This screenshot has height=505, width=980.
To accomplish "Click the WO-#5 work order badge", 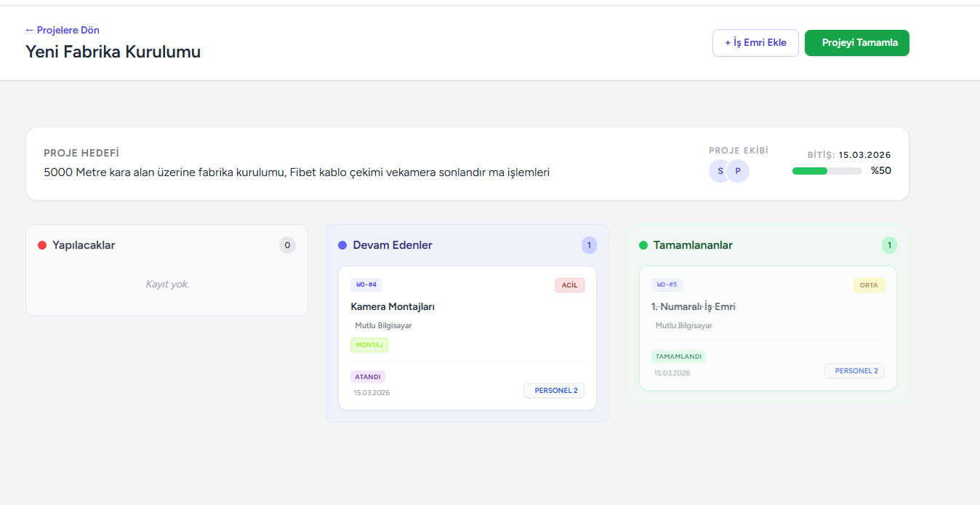I will pyautogui.click(x=667, y=285).
